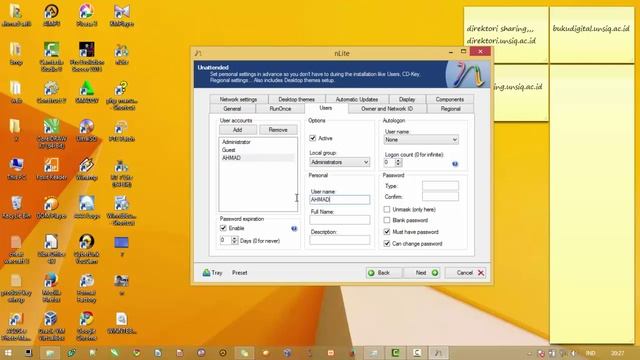Click the Password expiration help icon

pyautogui.click(x=294, y=229)
